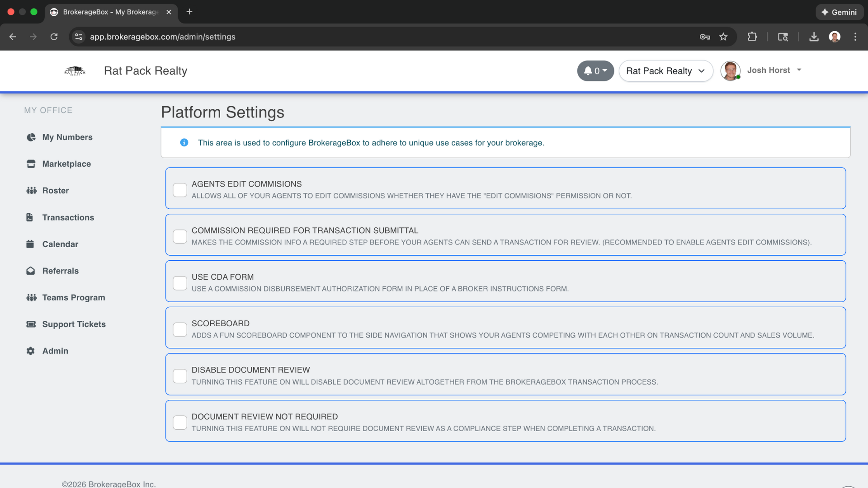Viewport: 868px width, 488px height.
Task: Click the MY OFFICE sidebar label
Action: click(48, 110)
